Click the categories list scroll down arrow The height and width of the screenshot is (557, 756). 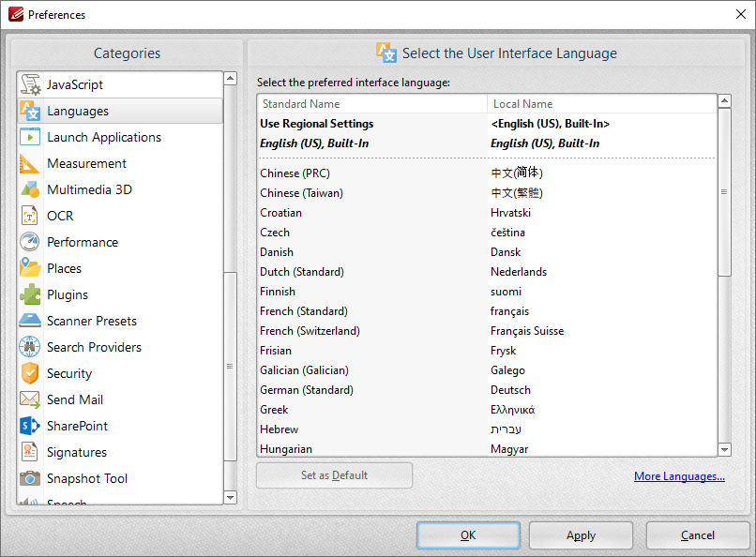pyautogui.click(x=231, y=498)
